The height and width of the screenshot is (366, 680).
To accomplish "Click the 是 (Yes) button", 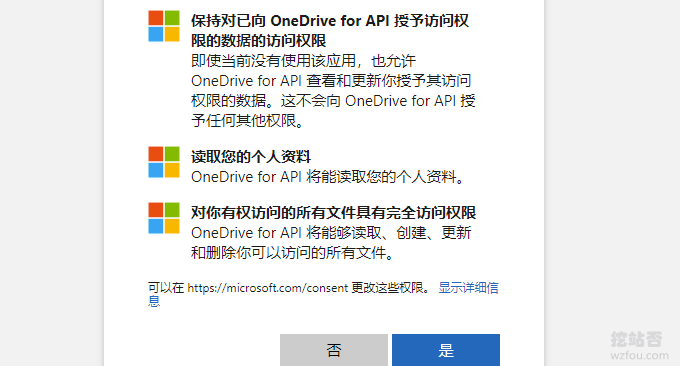I will click(x=446, y=350).
